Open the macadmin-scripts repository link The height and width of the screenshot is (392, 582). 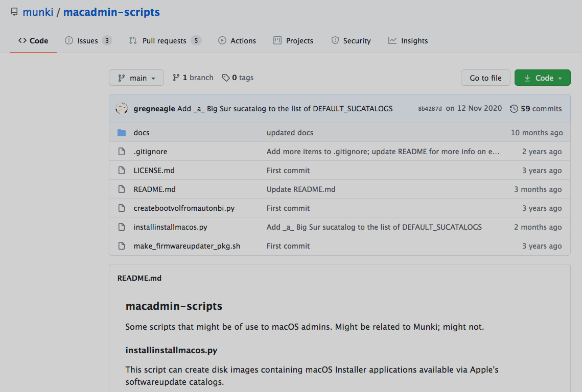(111, 12)
